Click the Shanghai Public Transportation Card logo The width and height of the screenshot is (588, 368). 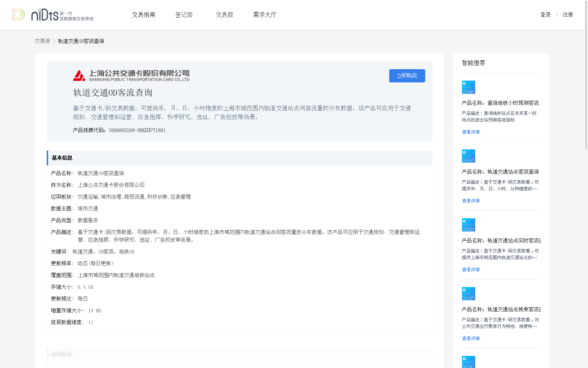(x=131, y=75)
